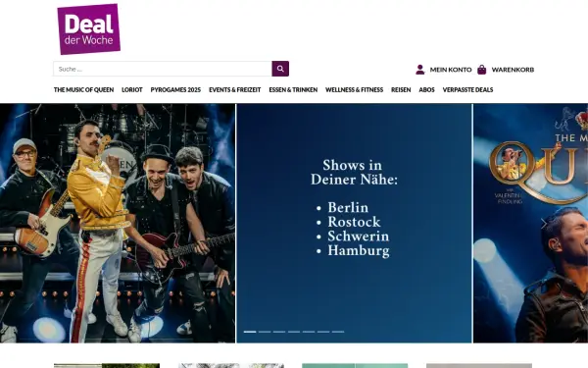Open Verpasste Deals menu item
The width and height of the screenshot is (588, 368).
click(467, 89)
